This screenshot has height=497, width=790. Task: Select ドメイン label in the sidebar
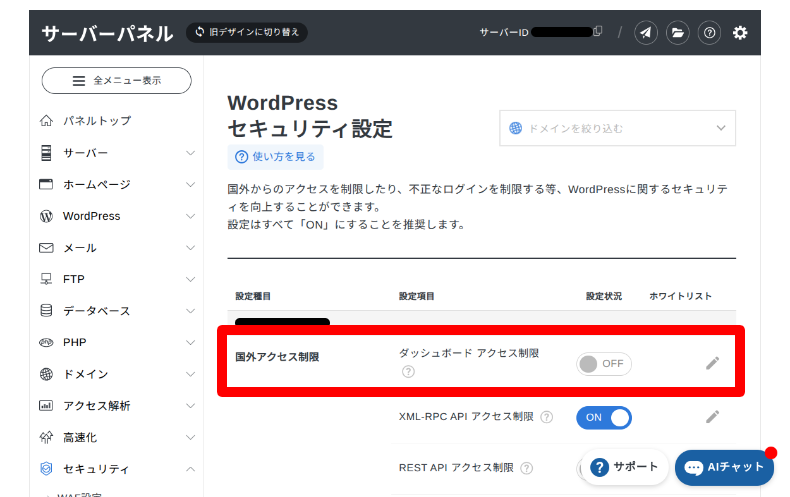click(x=86, y=375)
